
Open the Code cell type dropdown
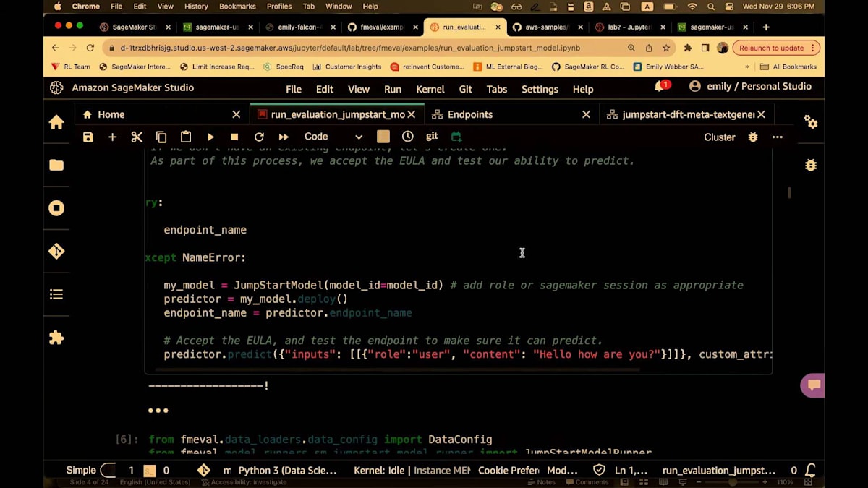(333, 137)
